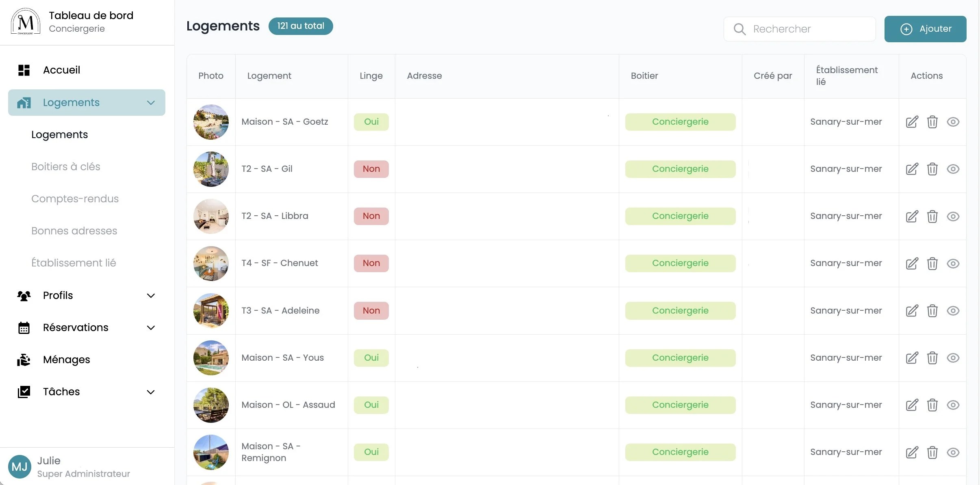Open Bonnes adresses link
This screenshot has width=980, height=485.
[74, 231]
